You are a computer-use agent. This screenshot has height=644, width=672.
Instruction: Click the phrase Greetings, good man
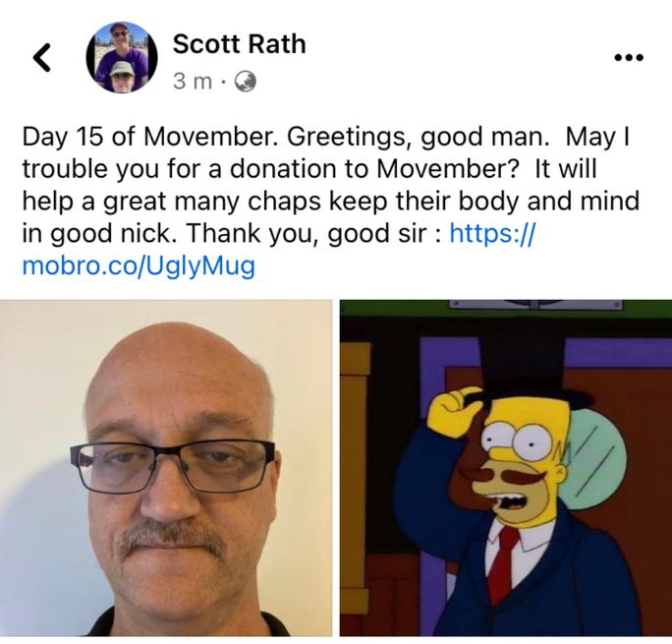[418, 138]
